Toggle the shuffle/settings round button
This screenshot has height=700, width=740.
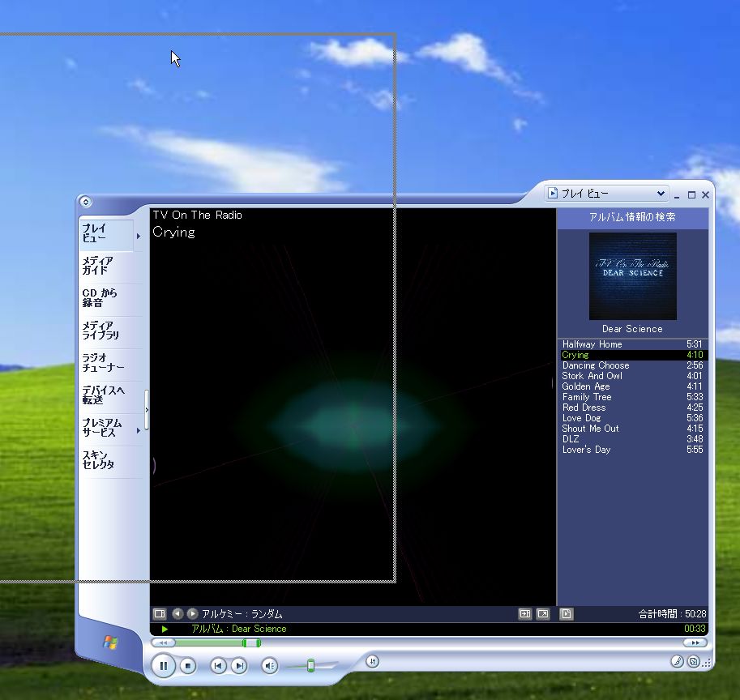coord(372,662)
